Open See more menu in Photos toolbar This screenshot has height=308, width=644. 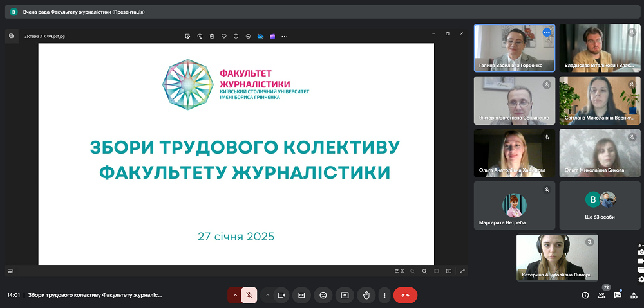(x=285, y=36)
